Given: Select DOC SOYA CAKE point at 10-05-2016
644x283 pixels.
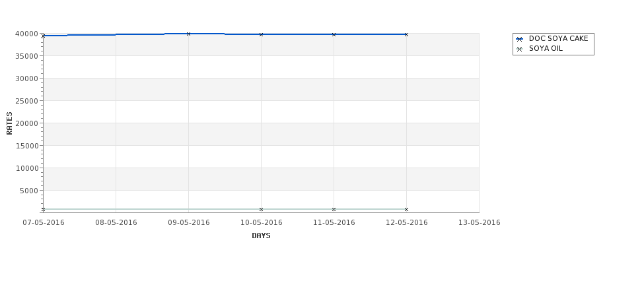Looking at the screenshot, I should [261, 34].
